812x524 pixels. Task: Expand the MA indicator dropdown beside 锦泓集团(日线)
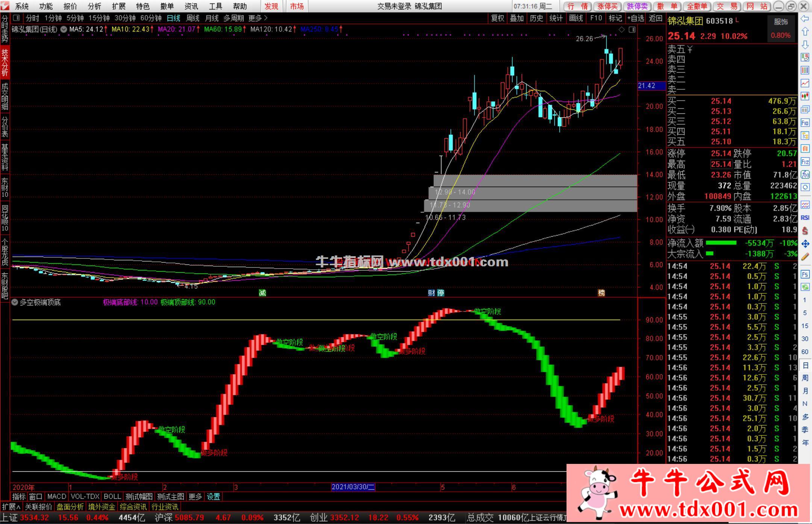(64, 29)
